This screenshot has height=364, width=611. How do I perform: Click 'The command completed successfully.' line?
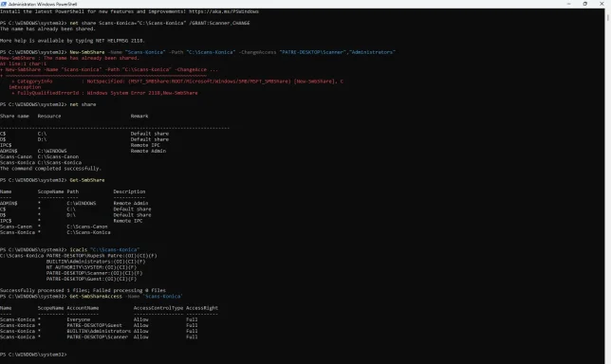[50, 169]
